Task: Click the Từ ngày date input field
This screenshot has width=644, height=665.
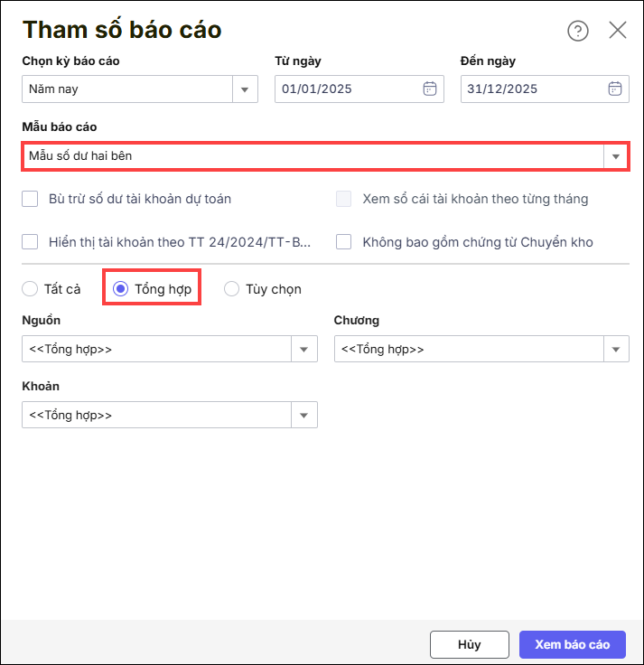Action: pos(348,89)
